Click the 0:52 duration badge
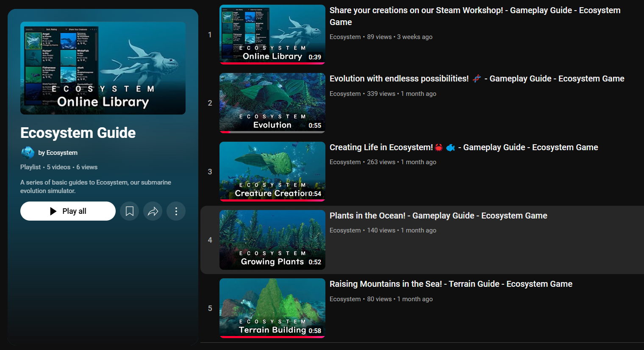The width and height of the screenshot is (644, 350). pyautogui.click(x=315, y=262)
